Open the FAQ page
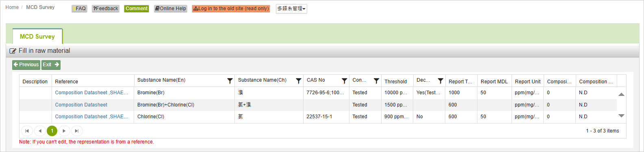The width and height of the screenshot is (644, 152). pos(79,9)
